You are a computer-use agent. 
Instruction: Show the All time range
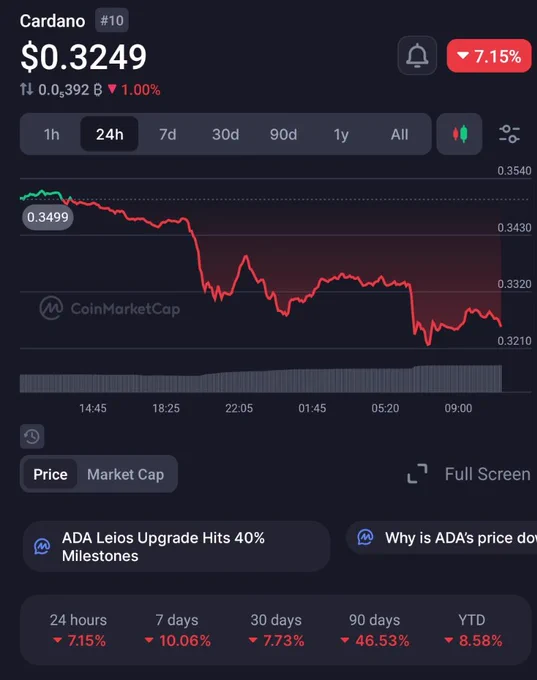pyautogui.click(x=399, y=134)
